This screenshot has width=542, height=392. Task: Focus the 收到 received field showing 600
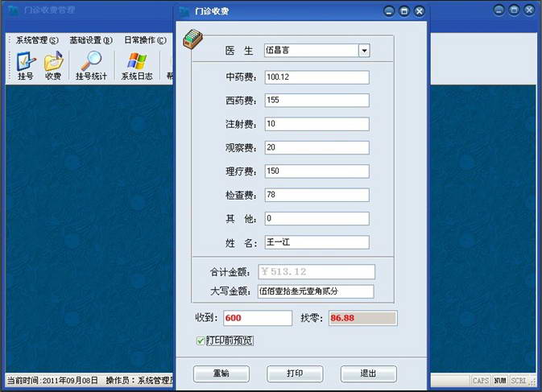(x=258, y=318)
